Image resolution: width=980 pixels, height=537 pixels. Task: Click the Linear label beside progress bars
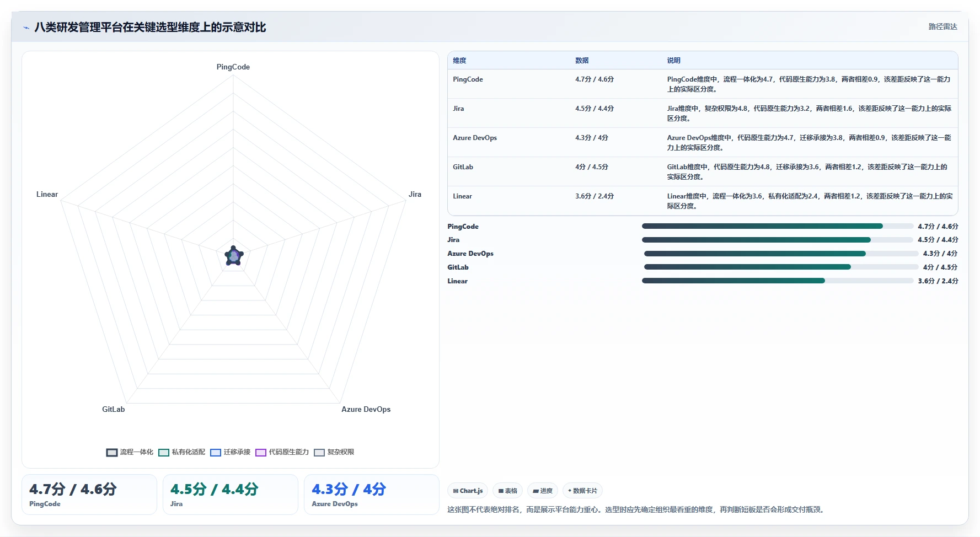coord(457,281)
